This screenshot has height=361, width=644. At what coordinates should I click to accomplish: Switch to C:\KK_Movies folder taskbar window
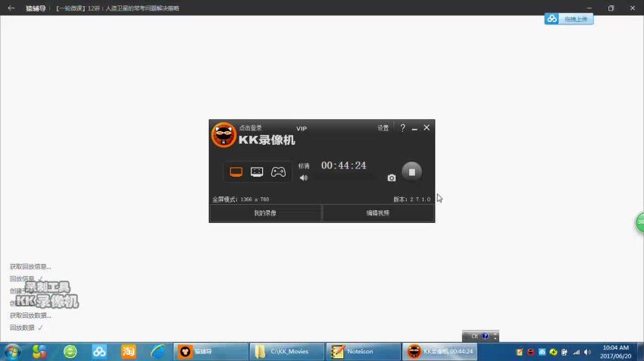tap(286, 352)
